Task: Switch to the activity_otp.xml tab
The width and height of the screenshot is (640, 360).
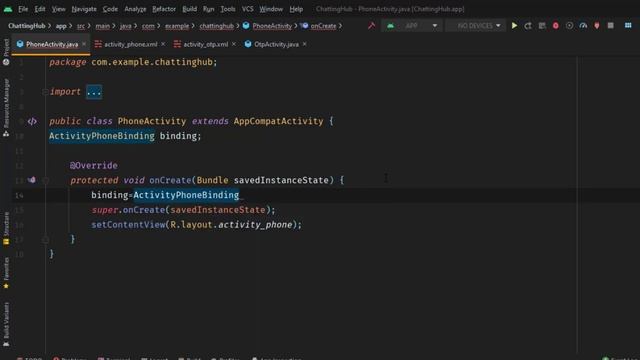Action: pos(206,44)
